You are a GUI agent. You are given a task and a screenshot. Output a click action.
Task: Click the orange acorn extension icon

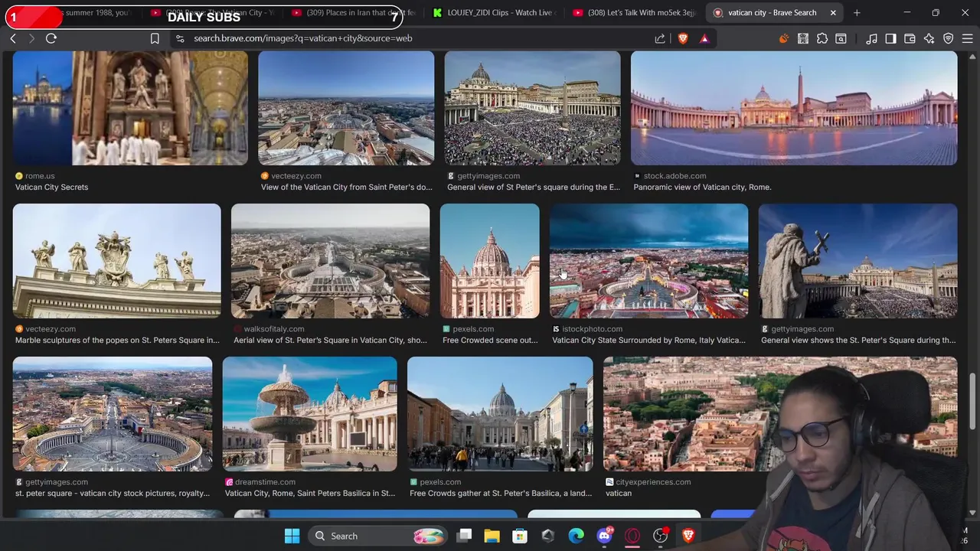pos(783,38)
